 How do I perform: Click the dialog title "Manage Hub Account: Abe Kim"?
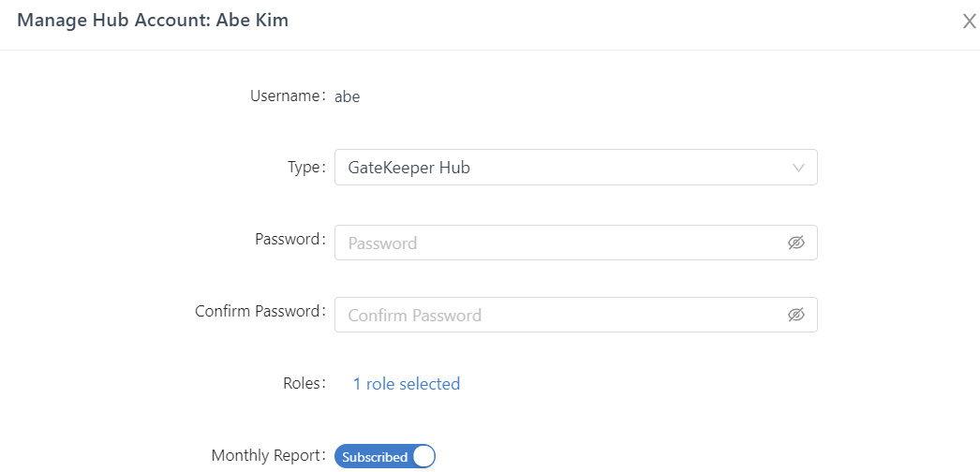(x=153, y=21)
